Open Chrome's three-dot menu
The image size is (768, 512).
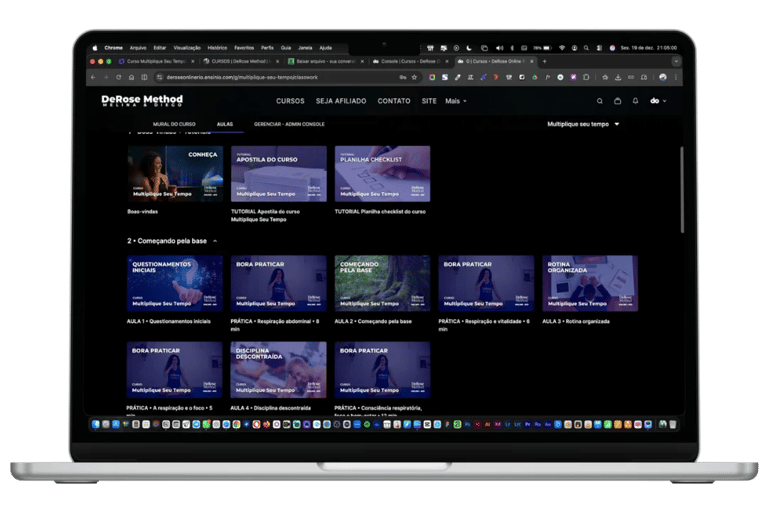(x=676, y=77)
